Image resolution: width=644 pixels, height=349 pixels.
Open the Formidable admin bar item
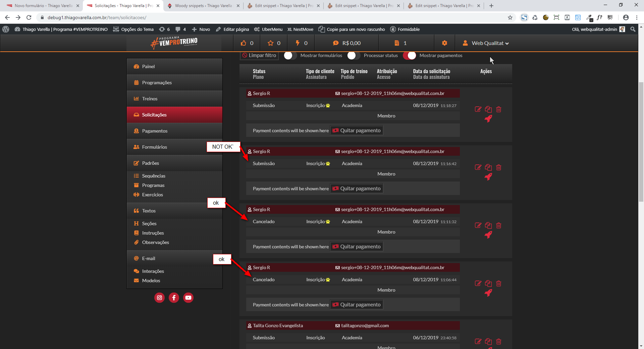(x=405, y=29)
